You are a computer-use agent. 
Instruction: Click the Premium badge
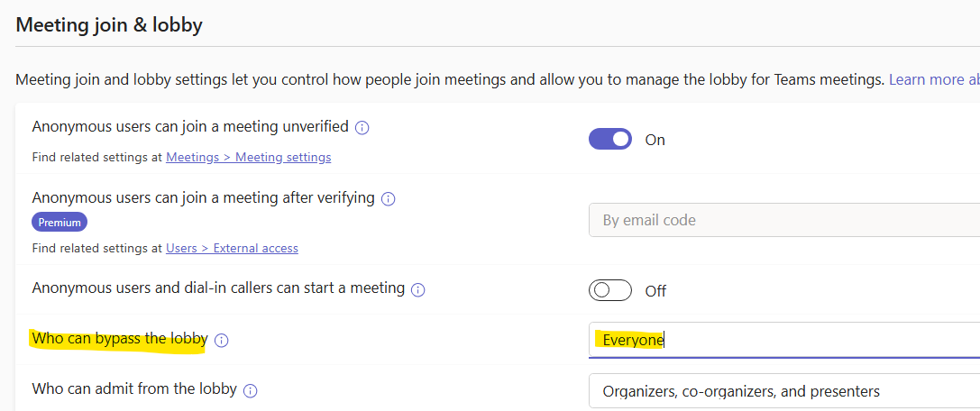click(x=60, y=222)
